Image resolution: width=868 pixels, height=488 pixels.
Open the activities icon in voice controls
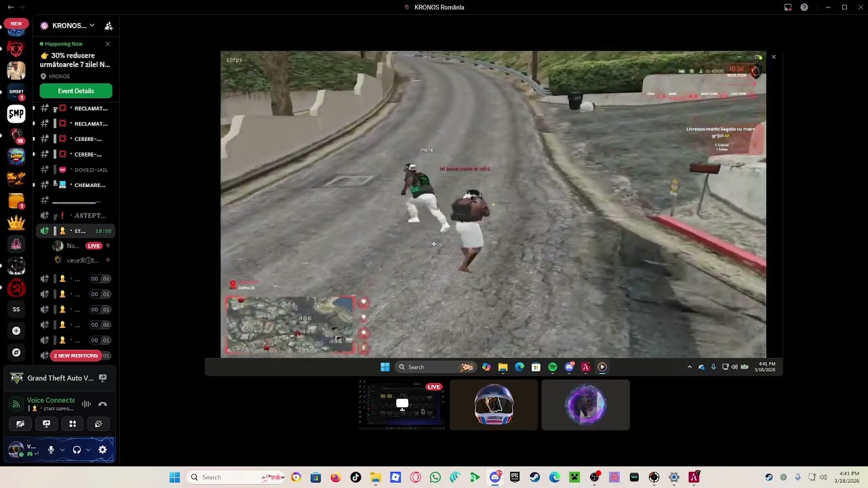pos(73,424)
